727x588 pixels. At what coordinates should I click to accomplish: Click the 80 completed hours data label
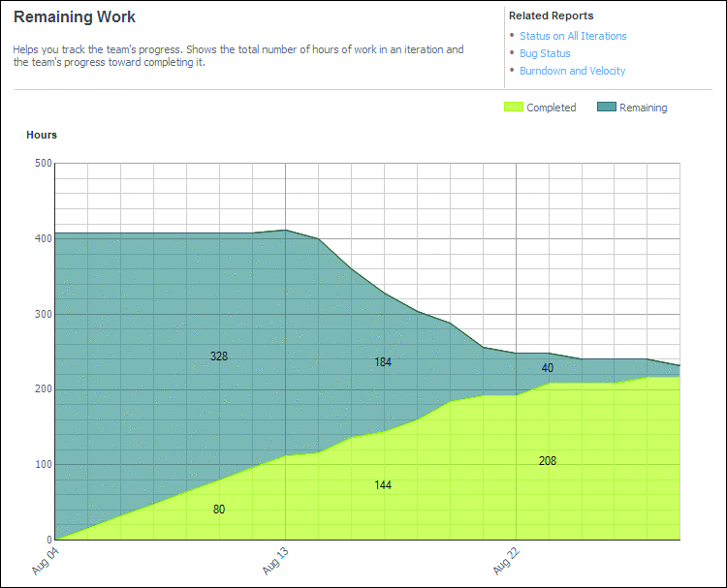219,510
